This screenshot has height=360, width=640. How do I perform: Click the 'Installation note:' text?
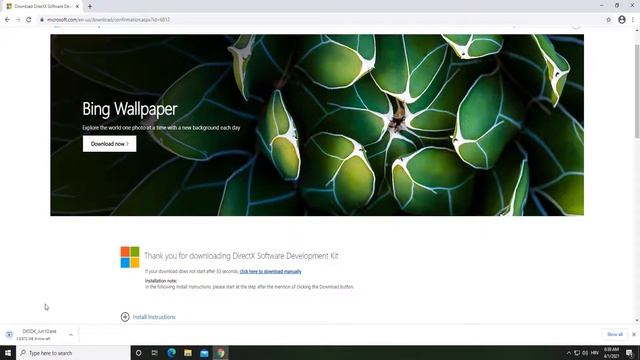(161, 281)
